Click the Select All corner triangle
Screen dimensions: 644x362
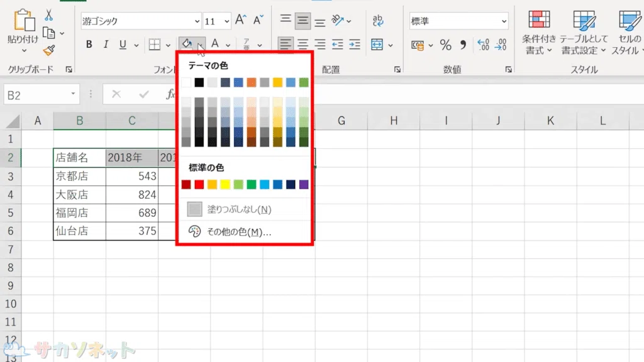click(13, 121)
